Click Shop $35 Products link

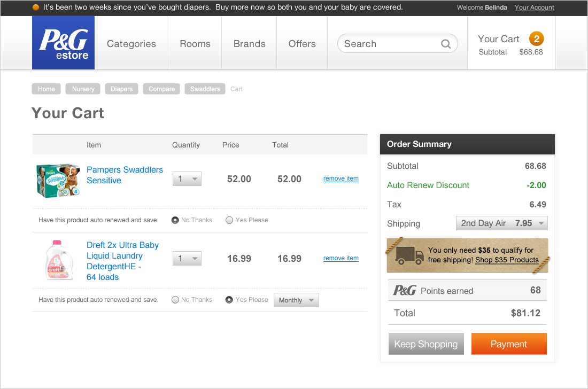click(507, 260)
